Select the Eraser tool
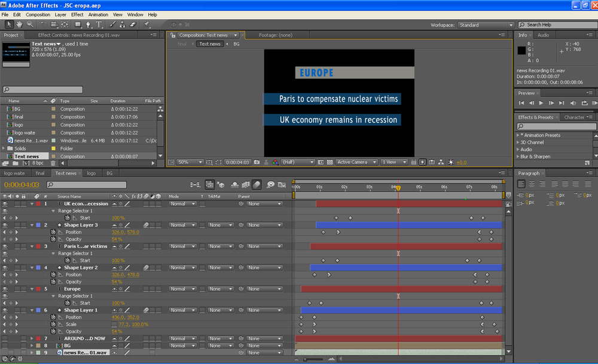Image resolution: width=598 pixels, height=364 pixels. point(133,25)
